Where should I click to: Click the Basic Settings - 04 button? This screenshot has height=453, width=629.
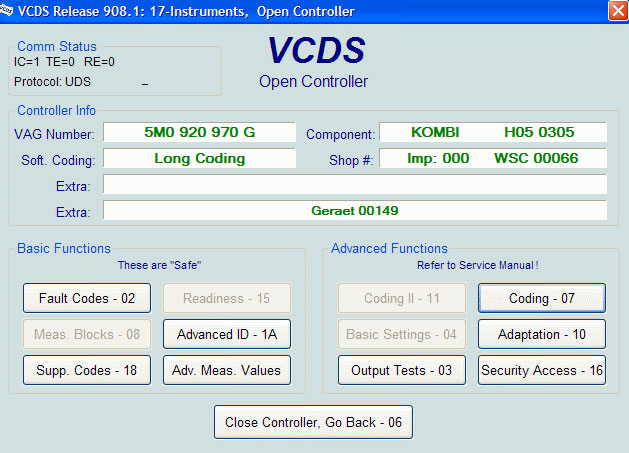coord(402,334)
